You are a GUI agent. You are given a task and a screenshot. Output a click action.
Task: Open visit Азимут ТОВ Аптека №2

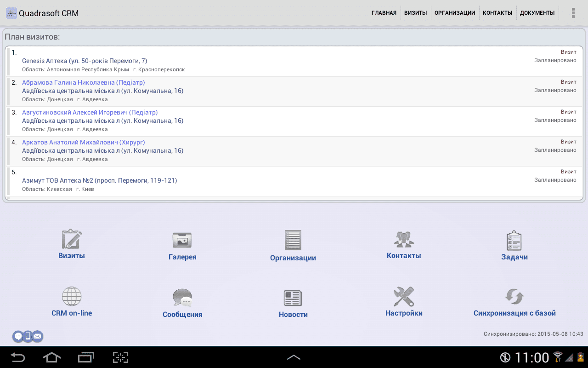pos(294,181)
